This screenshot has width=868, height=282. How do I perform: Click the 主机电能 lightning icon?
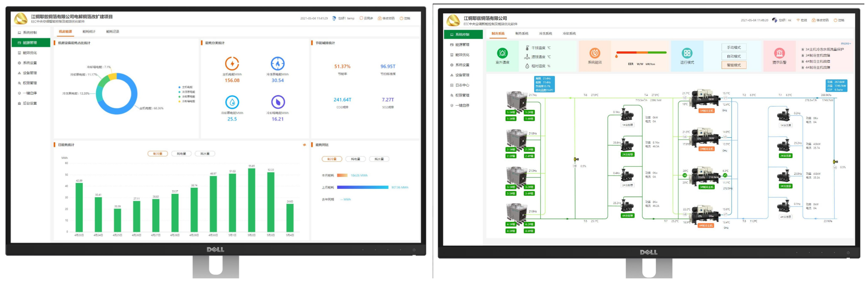point(232,63)
